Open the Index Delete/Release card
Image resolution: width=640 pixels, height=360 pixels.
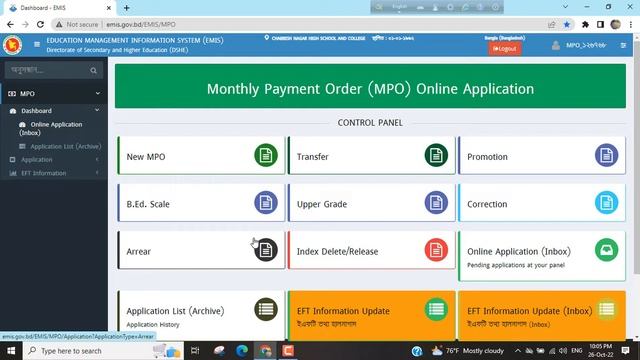[371, 250]
